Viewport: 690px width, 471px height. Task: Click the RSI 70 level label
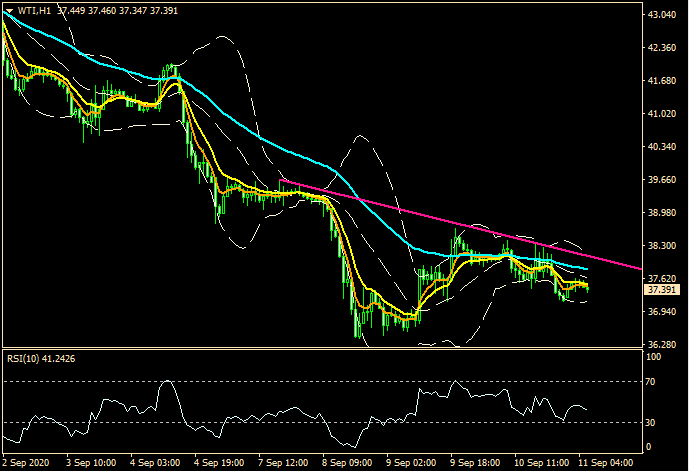[x=651, y=382]
